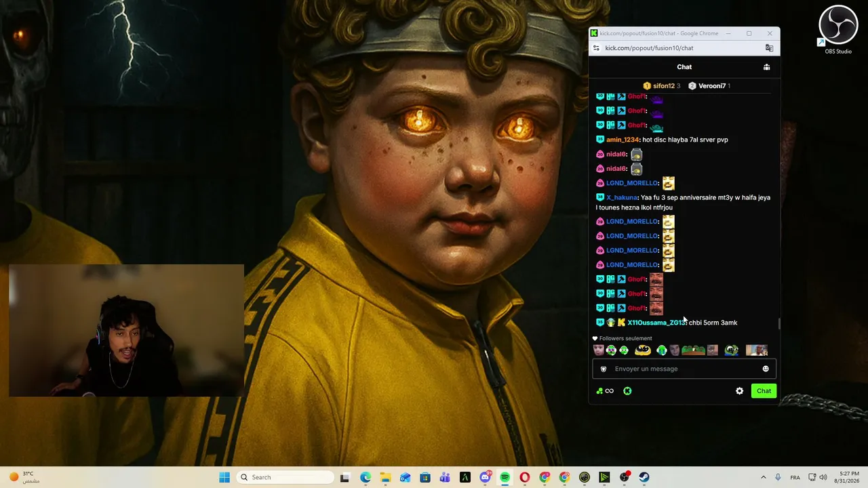868x488 pixels.
Task: Click the chat identity shield icon in message box
Action: click(604, 369)
